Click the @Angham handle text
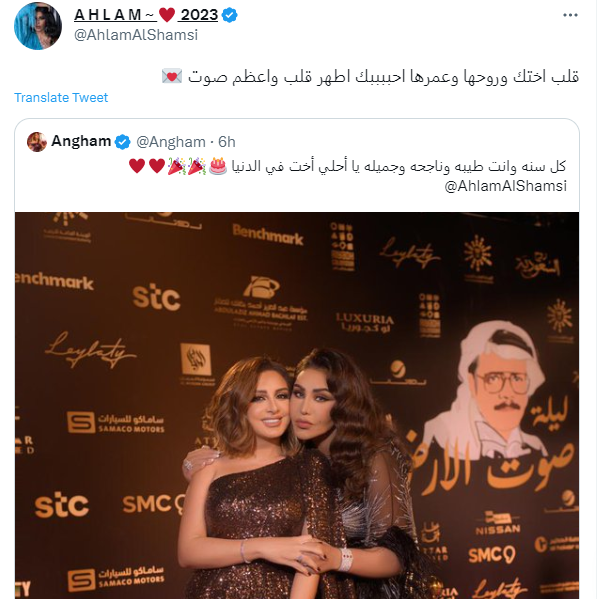The image size is (597, 599). [x=171, y=142]
